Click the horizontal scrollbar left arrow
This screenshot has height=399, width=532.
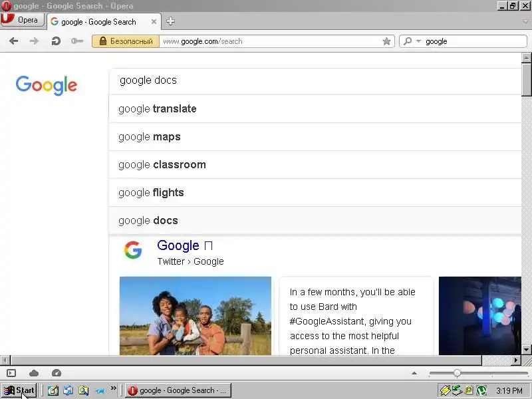[x=5, y=360]
